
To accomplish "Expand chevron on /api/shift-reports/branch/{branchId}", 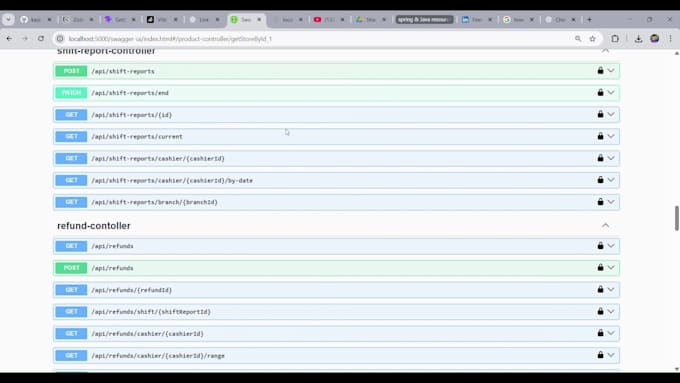I will tap(611, 202).
